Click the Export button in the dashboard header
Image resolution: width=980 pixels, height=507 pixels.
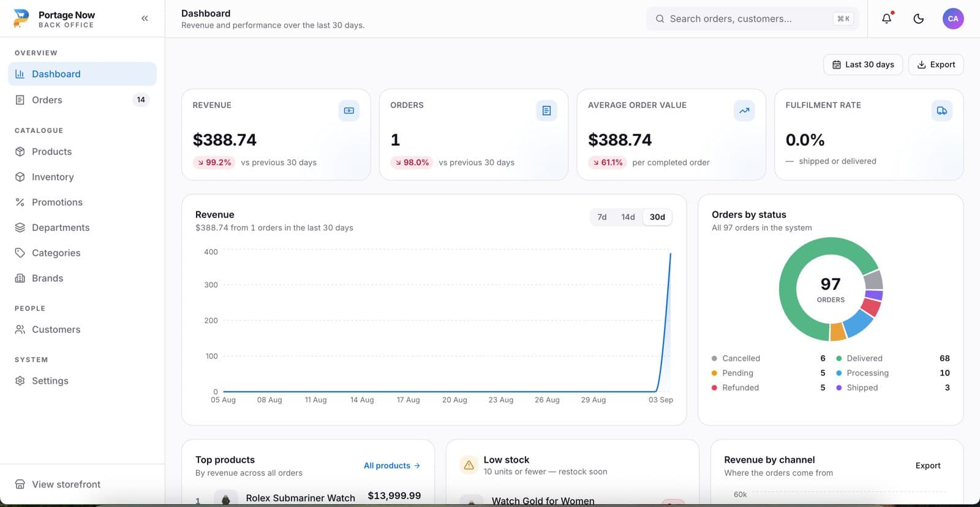[936, 64]
